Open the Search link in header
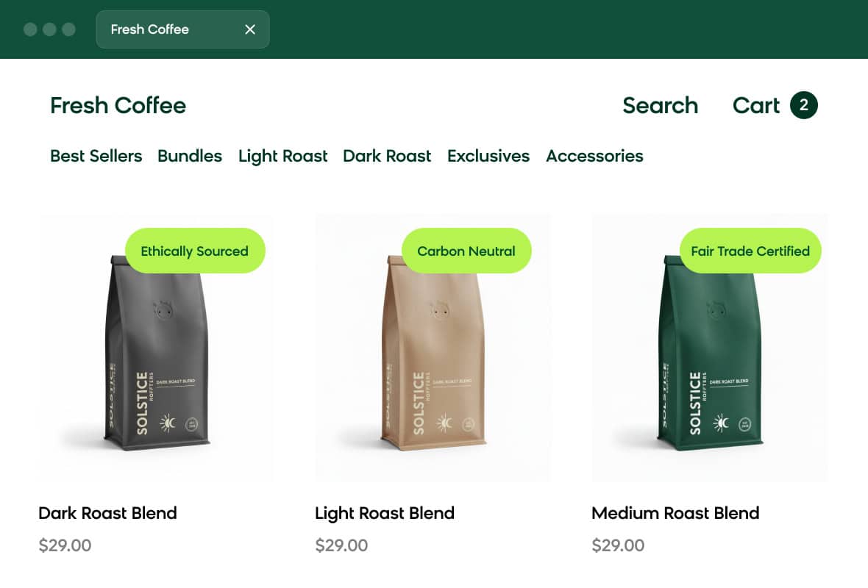 point(660,105)
